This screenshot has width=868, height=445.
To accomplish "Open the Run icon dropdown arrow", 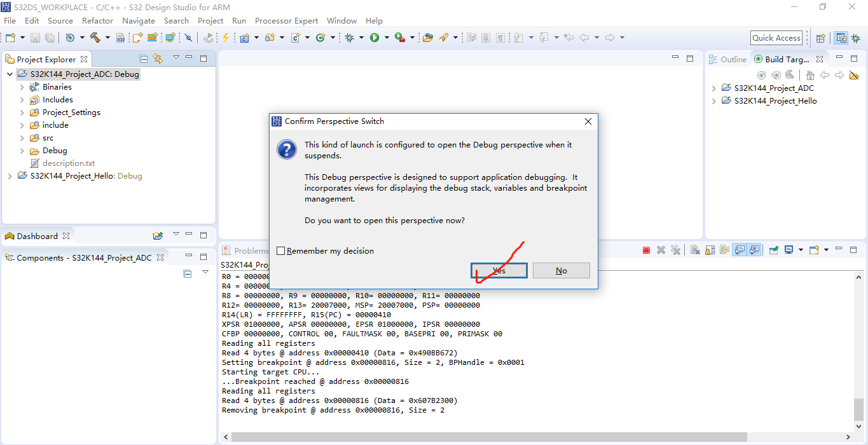I will [x=386, y=38].
